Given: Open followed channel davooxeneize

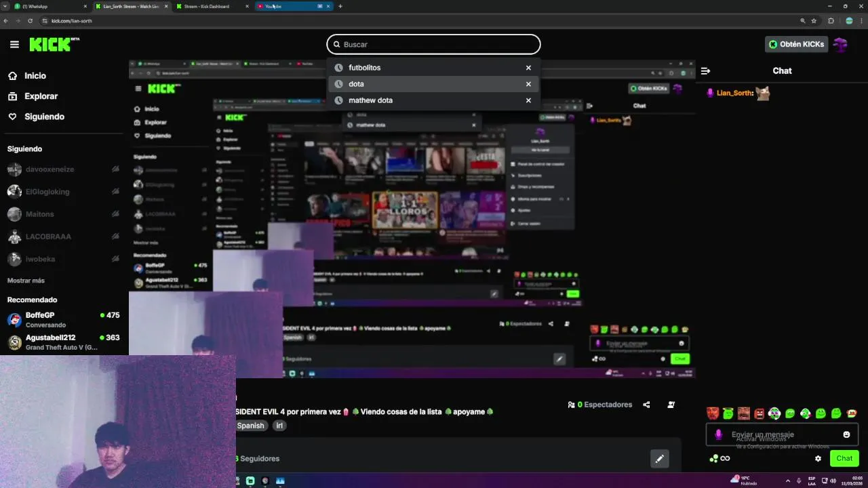Looking at the screenshot, I should point(63,169).
